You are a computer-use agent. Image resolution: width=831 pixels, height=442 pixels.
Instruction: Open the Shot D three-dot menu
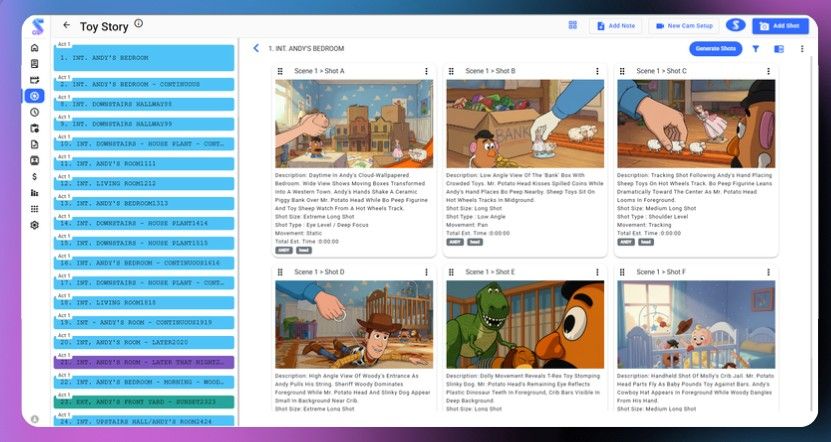(426, 272)
